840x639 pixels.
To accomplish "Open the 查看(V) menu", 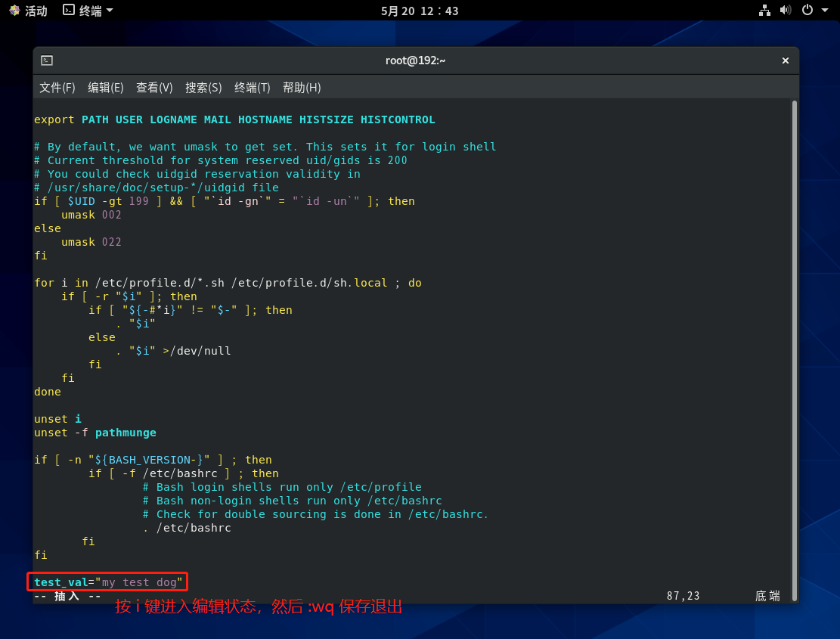I will tap(154, 88).
